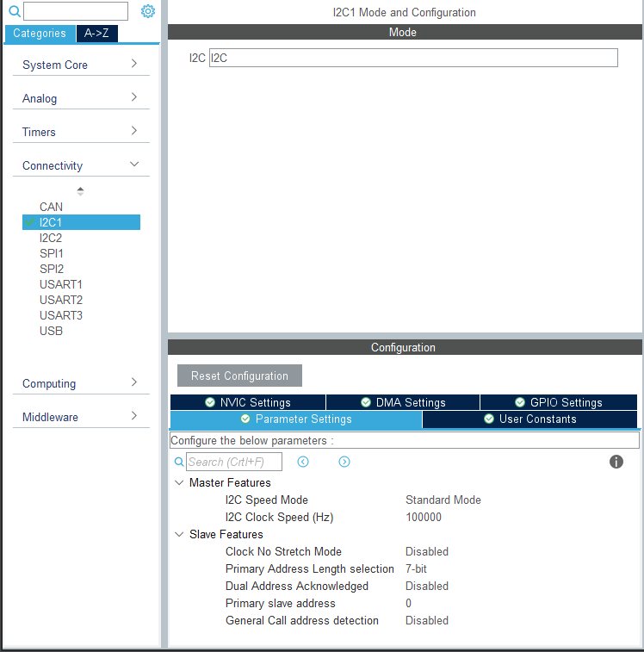Open the categories settings gear icon
644x652 pixels.
(148, 11)
